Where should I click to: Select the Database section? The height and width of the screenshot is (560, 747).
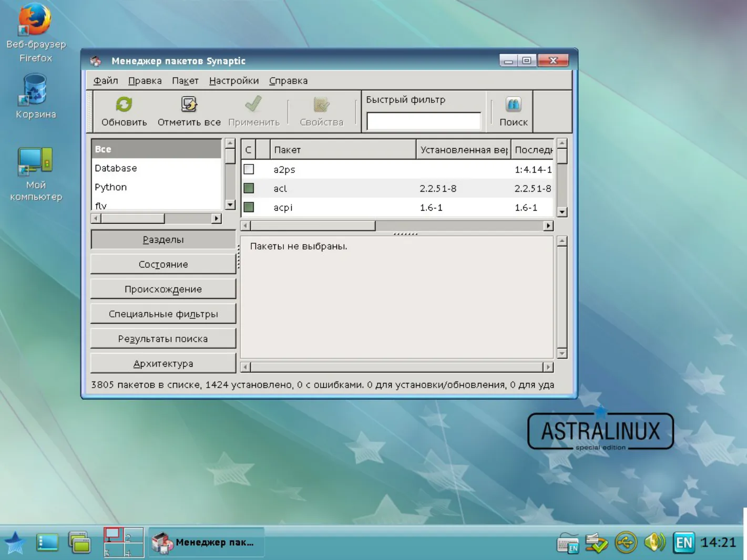coord(157,168)
